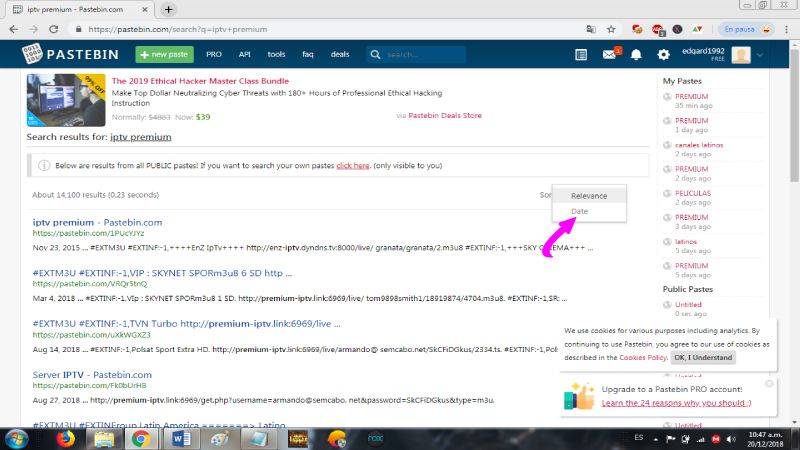Accept cookies with OK, I Understand
The height and width of the screenshot is (450, 800).
point(703,358)
